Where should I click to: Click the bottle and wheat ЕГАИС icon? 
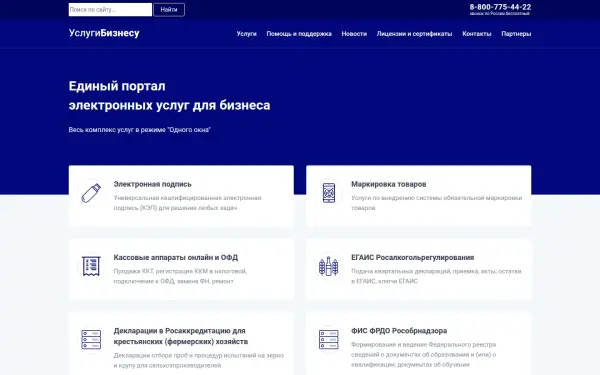tap(329, 266)
